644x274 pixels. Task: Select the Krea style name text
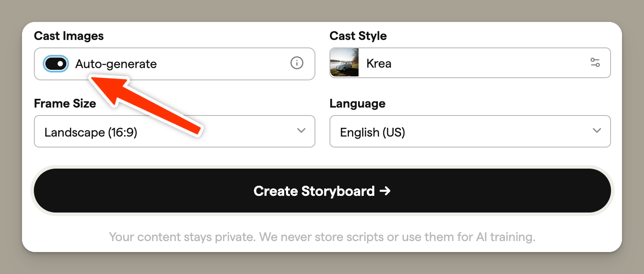(379, 63)
